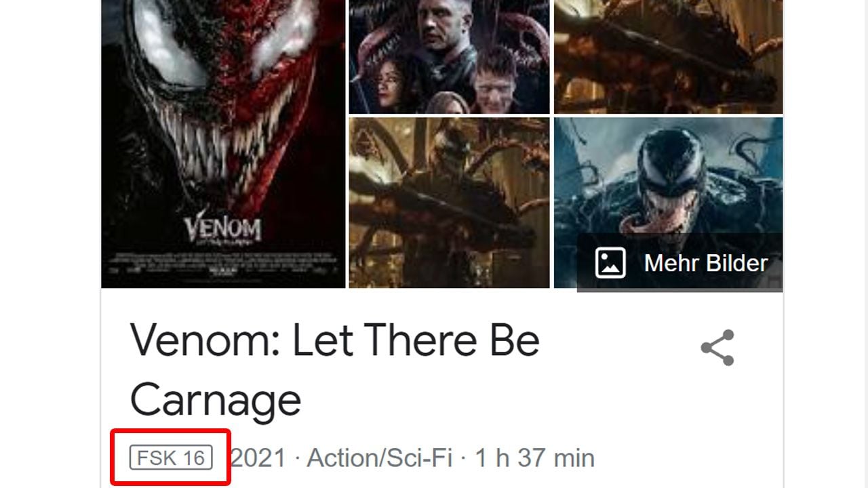Click the Venom: Let There Be title
This screenshot has height=488, width=868.
click(335, 341)
